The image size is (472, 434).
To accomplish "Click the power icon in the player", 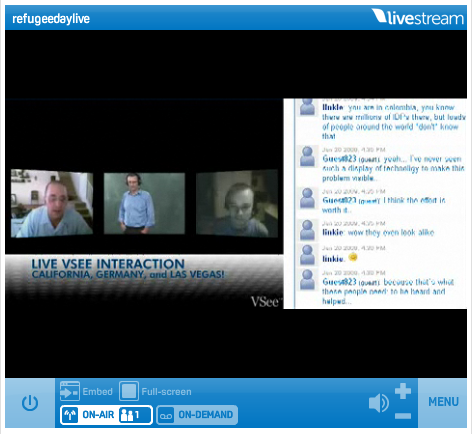I will (30, 403).
